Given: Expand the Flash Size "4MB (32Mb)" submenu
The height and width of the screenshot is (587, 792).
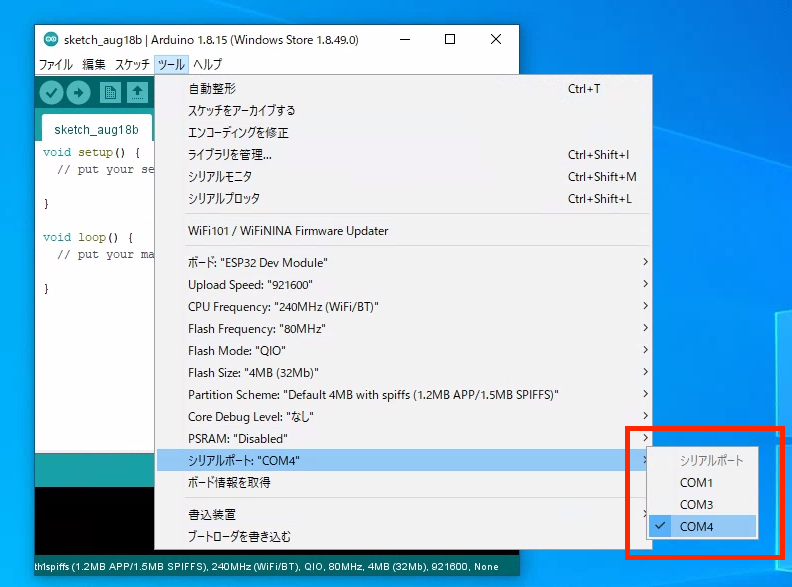Looking at the screenshot, I should pyautogui.click(x=403, y=373).
